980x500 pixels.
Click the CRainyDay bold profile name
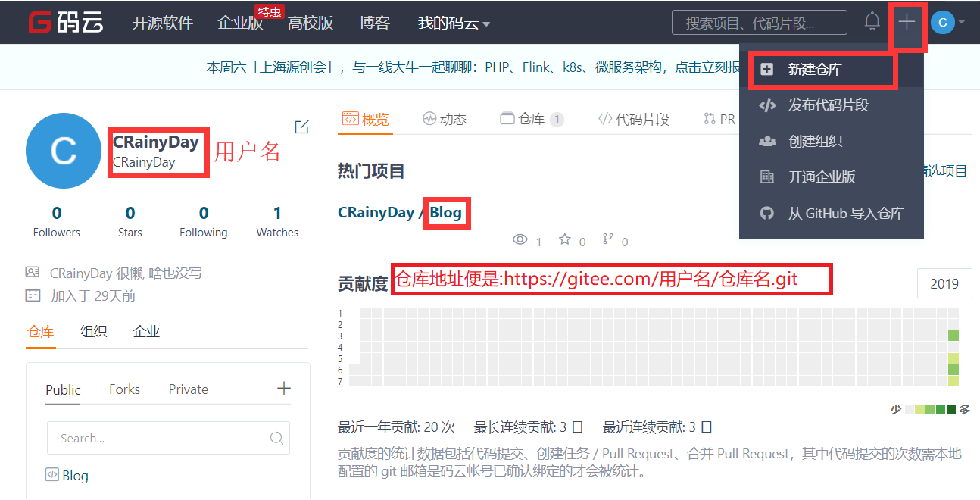pos(156,142)
